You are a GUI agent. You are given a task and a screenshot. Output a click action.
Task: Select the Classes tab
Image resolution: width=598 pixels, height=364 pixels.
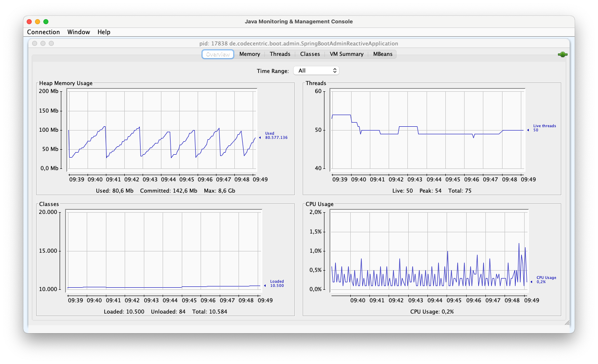coord(310,54)
